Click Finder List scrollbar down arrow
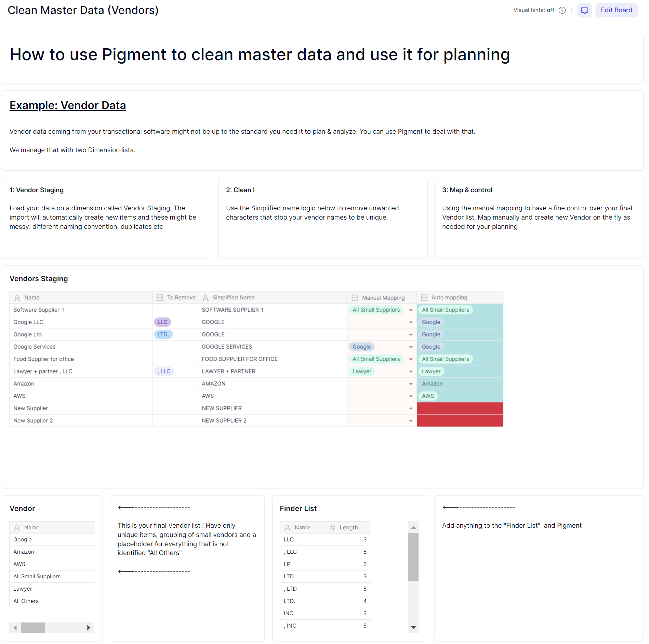 [413, 627]
